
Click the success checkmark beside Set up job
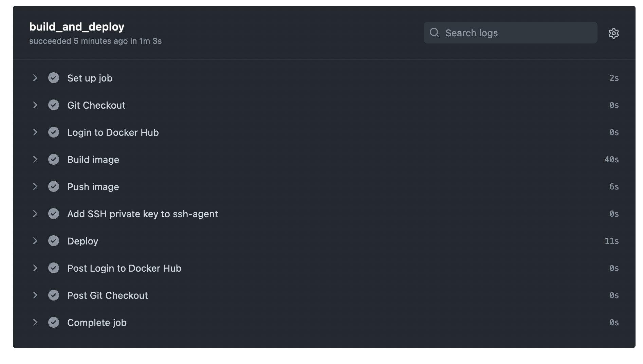point(54,78)
